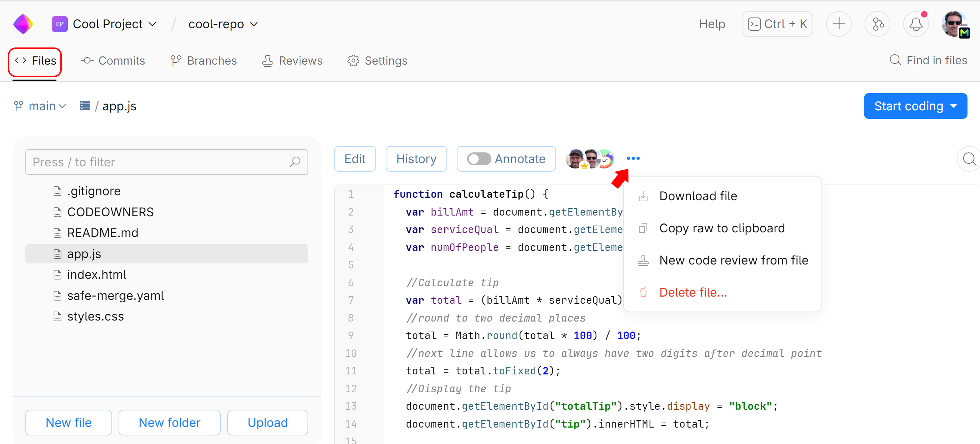
Task: Open Reviews via the person icon
Action: coord(267,60)
